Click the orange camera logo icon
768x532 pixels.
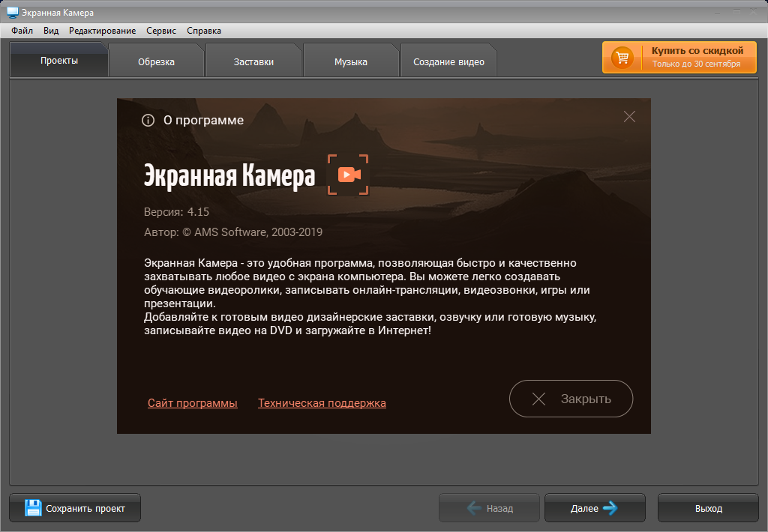pos(348,175)
